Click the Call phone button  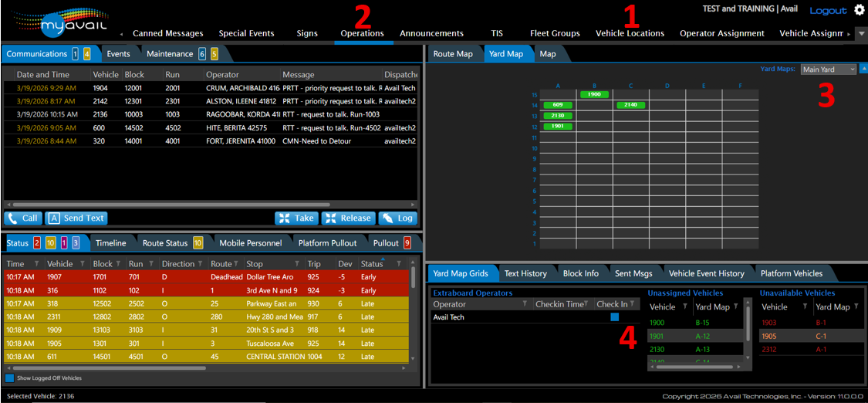click(22, 218)
